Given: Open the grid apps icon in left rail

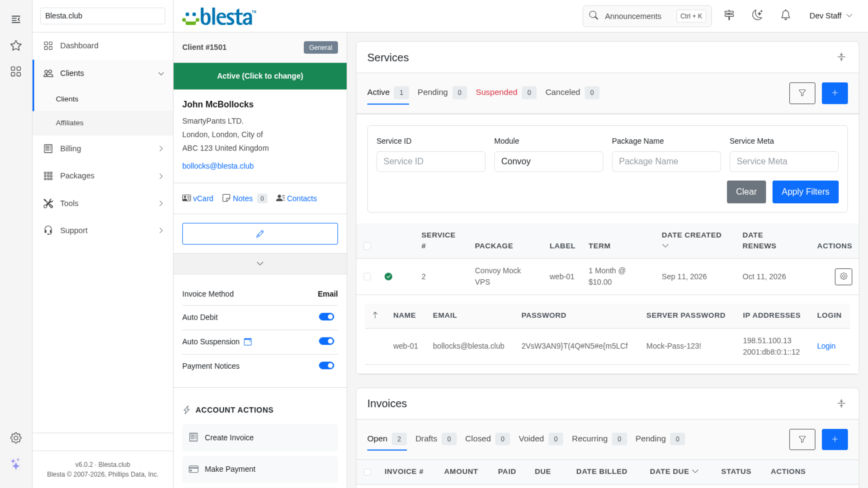Looking at the screenshot, I should pos(16,71).
